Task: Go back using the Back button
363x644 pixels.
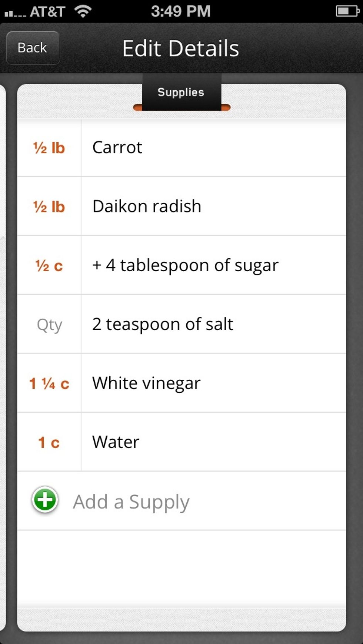Action: (x=33, y=48)
